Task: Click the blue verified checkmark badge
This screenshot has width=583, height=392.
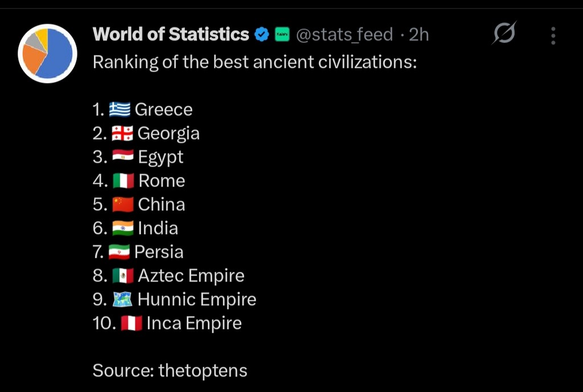Action: 261,35
